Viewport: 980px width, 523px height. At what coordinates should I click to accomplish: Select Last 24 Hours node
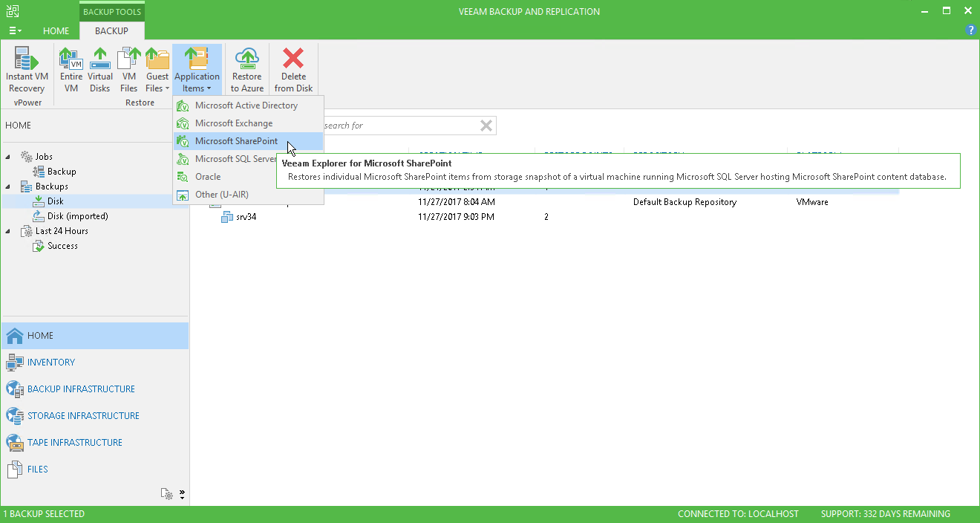click(62, 231)
